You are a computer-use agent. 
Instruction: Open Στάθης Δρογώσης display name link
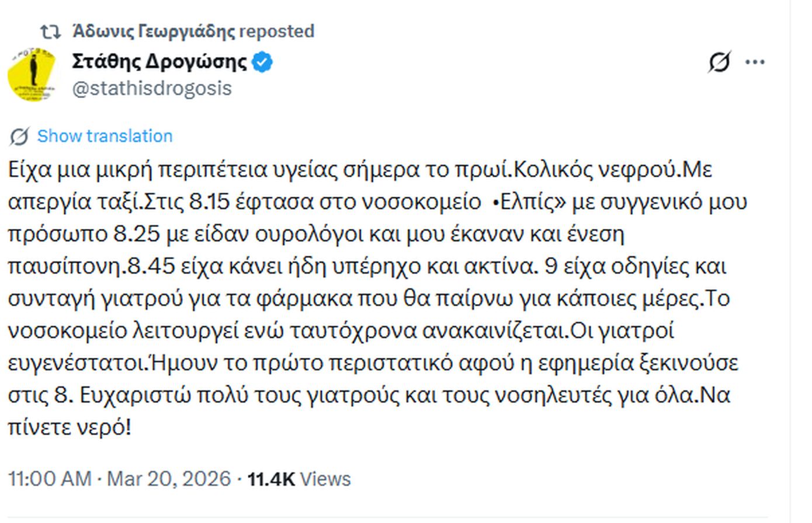click(159, 61)
